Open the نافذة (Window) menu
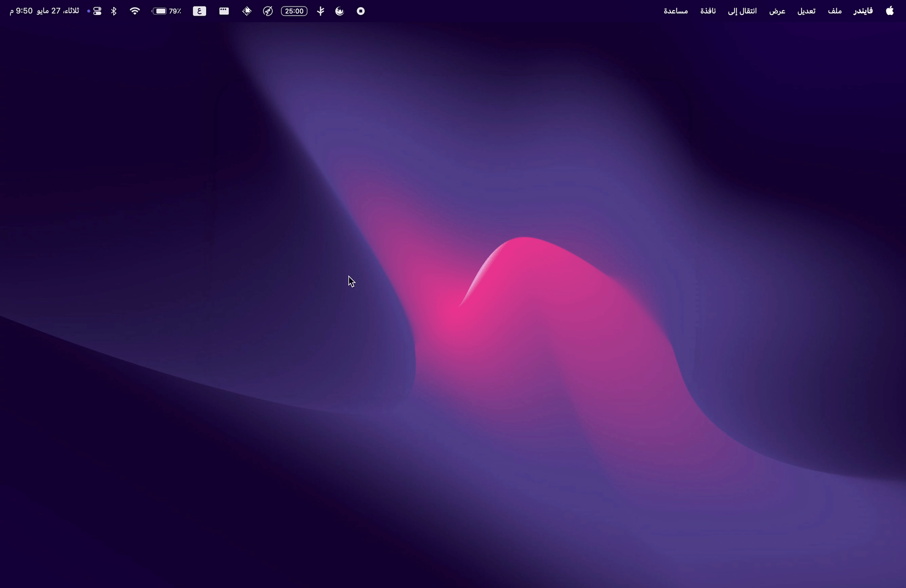This screenshot has width=906, height=588. point(708,11)
